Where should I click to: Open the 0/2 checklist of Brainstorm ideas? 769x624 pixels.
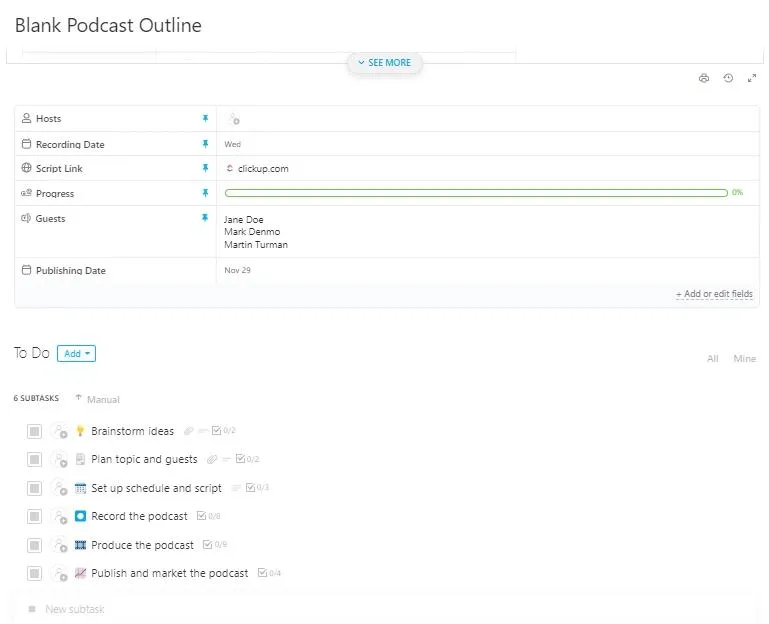point(224,430)
